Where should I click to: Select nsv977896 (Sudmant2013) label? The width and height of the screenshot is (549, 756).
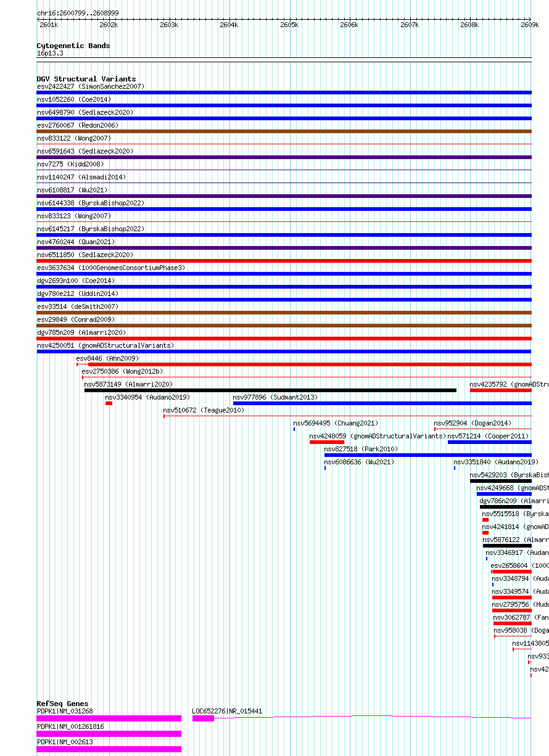pos(276,397)
